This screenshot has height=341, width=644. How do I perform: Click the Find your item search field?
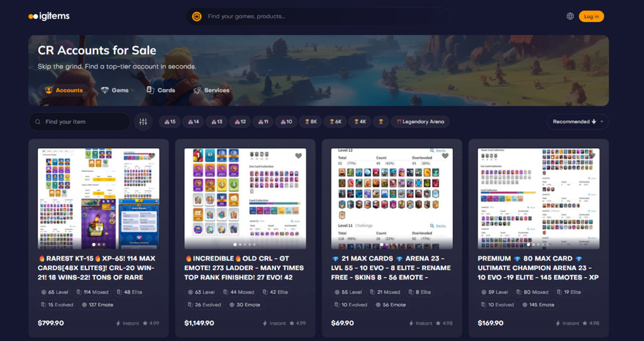coord(85,122)
